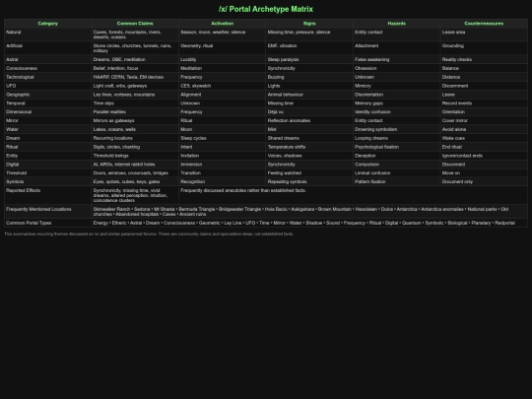Click the 'Lakes, oceans, wells' cell
Image resolution: width=532 pixels, height=399 pixels.
[135, 130]
